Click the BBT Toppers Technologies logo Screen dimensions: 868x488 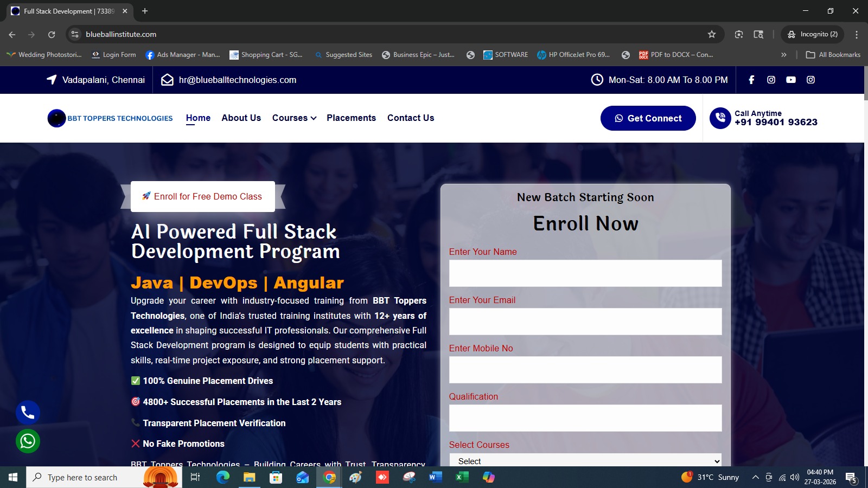pyautogui.click(x=110, y=118)
